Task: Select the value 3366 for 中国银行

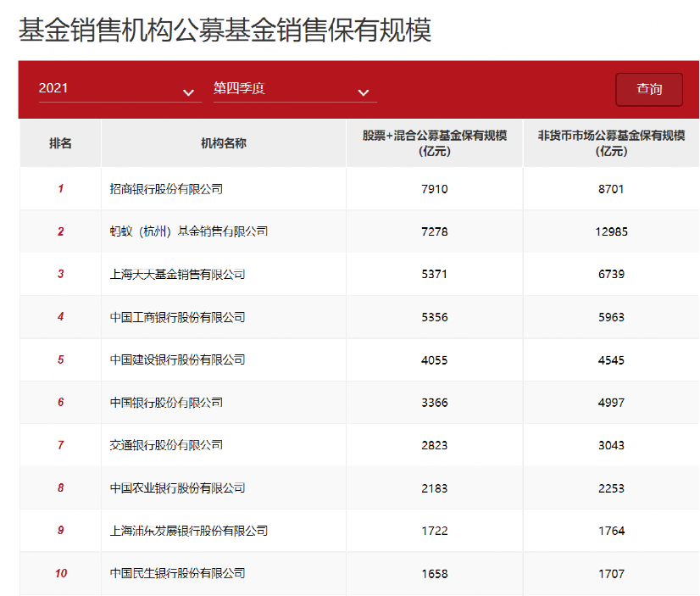Action: pyautogui.click(x=435, y=403)
